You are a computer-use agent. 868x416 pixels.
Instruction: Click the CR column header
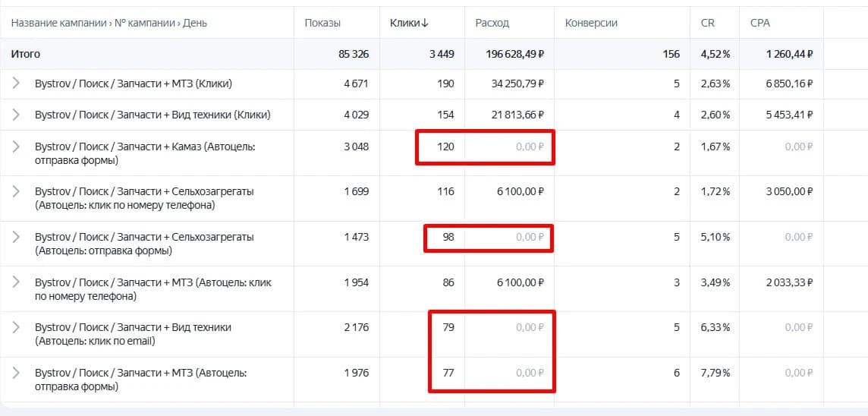click(x=707, y=24)
